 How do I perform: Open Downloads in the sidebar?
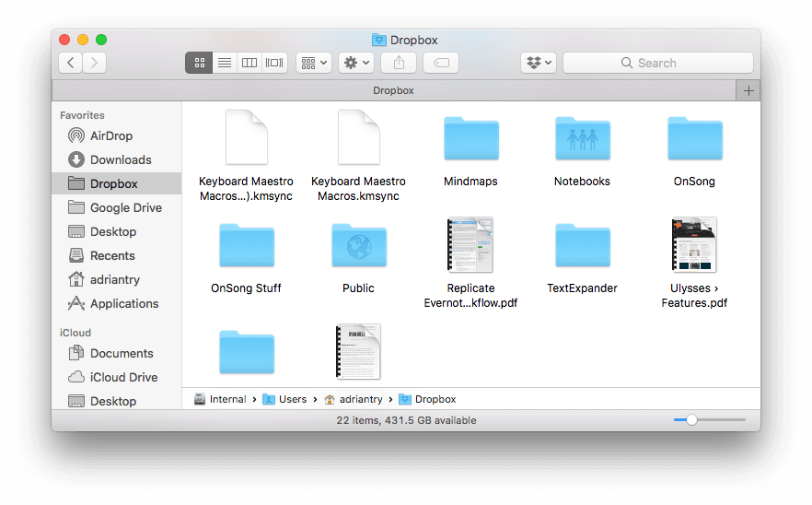(x=117, y=159)
